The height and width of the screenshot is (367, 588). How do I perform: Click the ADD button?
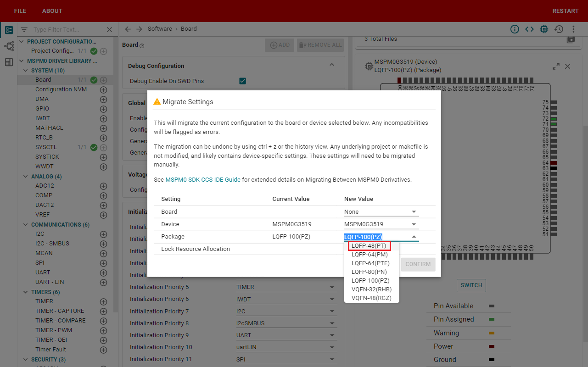[280, 45]
